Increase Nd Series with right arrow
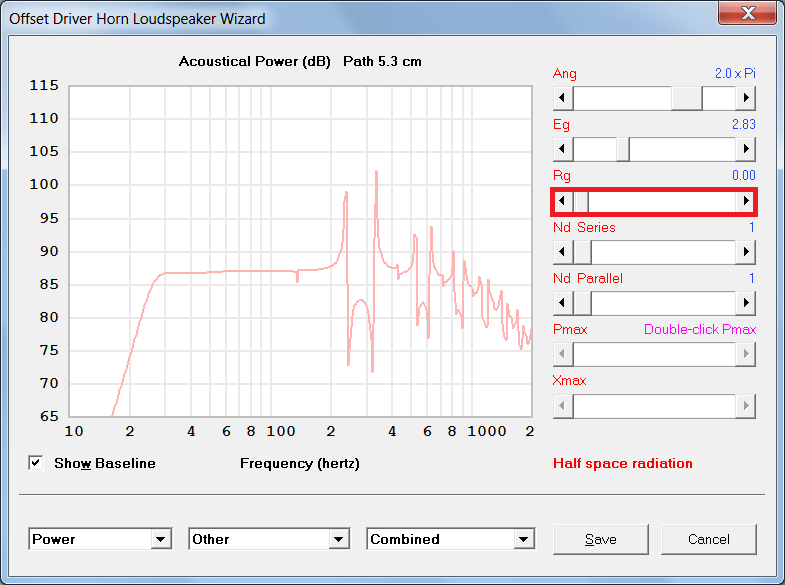The height and width of the screenshot is (585, 785). [x=745, y=252]
